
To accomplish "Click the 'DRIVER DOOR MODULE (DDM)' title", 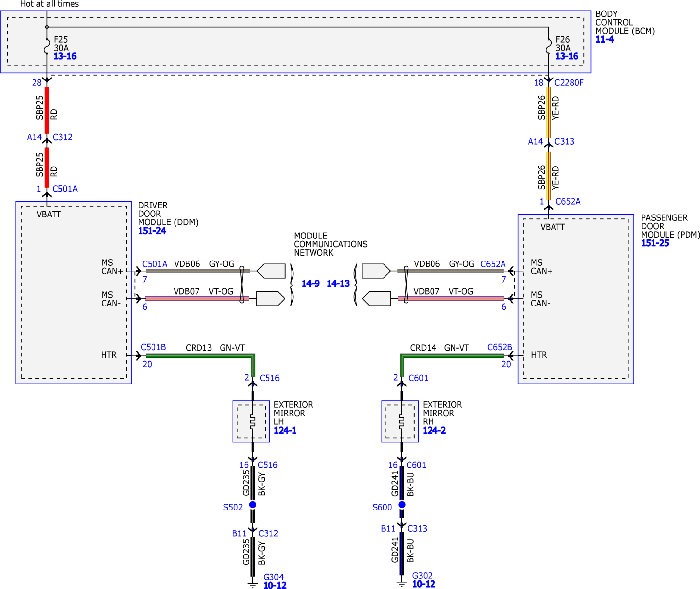I will pyautogui.click(x=168, y=214).
